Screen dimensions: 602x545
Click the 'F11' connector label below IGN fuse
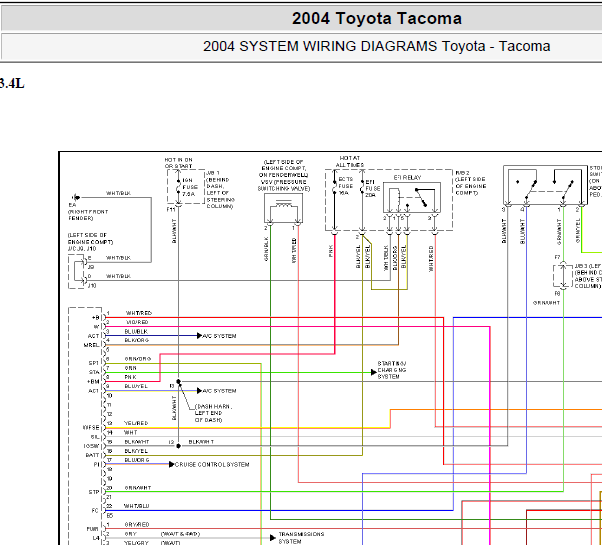[171, 210]
